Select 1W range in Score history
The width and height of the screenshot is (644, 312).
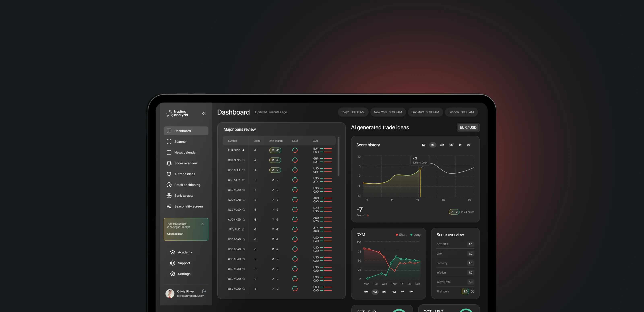point(423,145)
